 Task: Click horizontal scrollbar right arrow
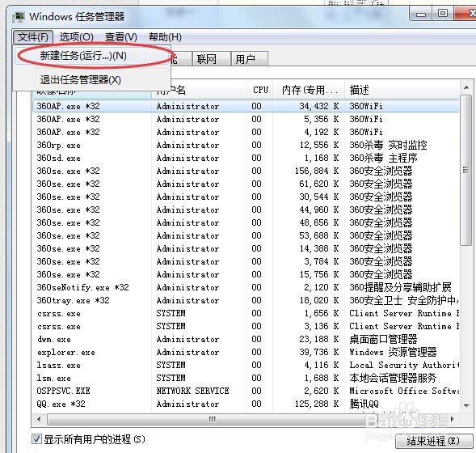click(452, 420)
